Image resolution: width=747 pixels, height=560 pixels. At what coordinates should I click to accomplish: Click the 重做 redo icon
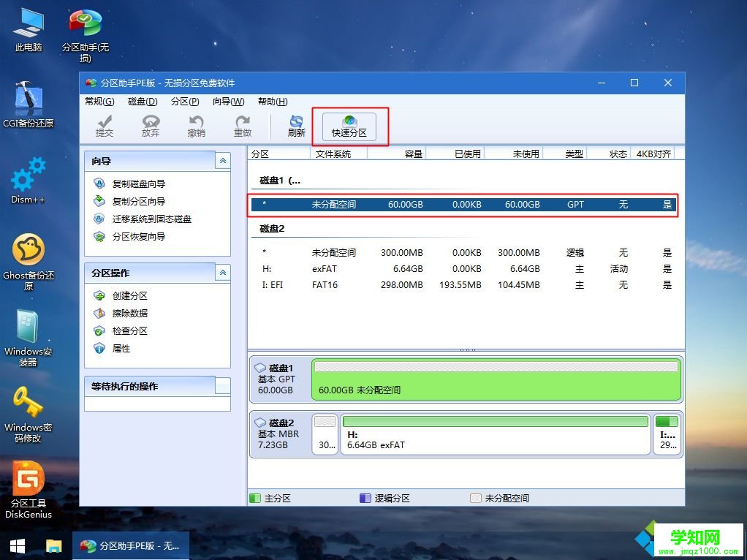(243, 126)
